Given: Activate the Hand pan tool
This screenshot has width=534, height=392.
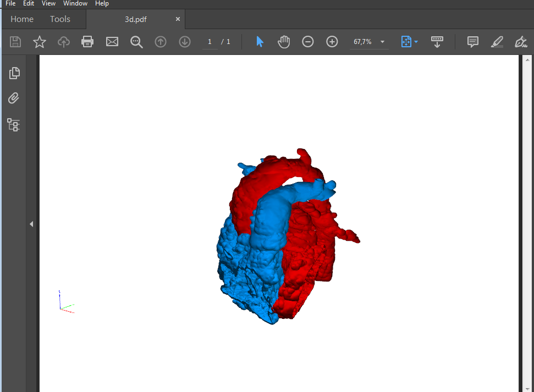Looking at the screenshot, I should pos(284,42).
